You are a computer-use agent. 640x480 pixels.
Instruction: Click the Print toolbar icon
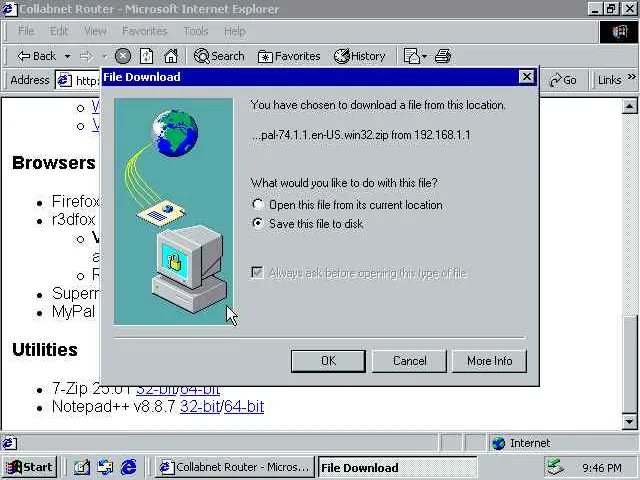click(443, 56)
